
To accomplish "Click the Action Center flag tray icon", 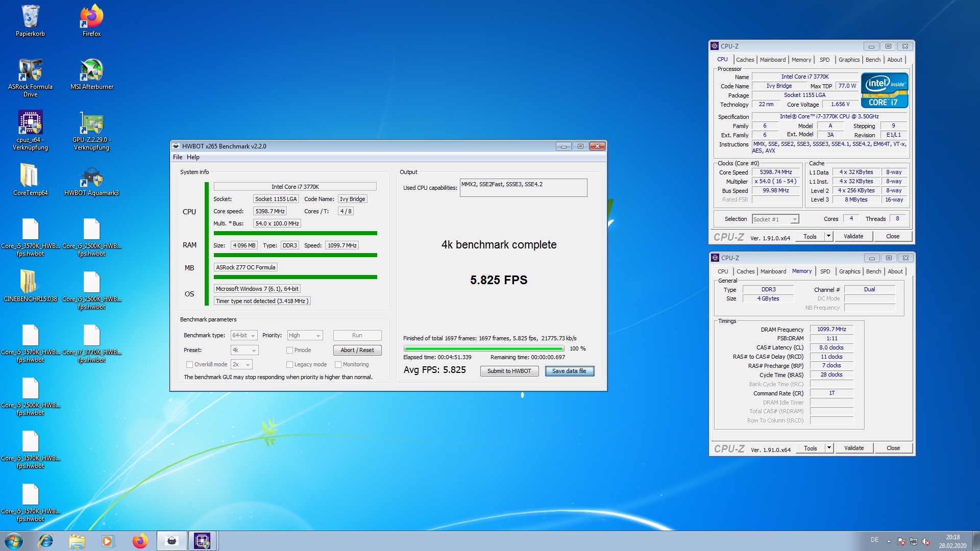I will point(901,541).
